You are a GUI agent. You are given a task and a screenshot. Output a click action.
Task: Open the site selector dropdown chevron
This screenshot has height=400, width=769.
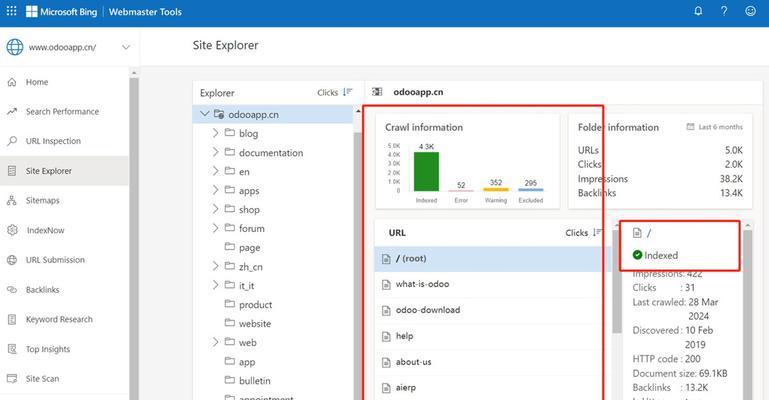click(x=126, y=48)
